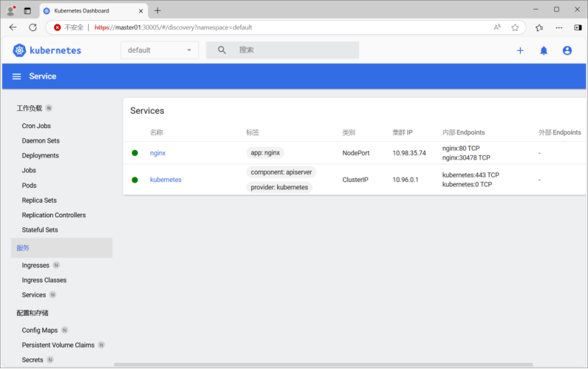Open Replica Sets in sidebar
588x369 pixels.
(x=39, y=200)
